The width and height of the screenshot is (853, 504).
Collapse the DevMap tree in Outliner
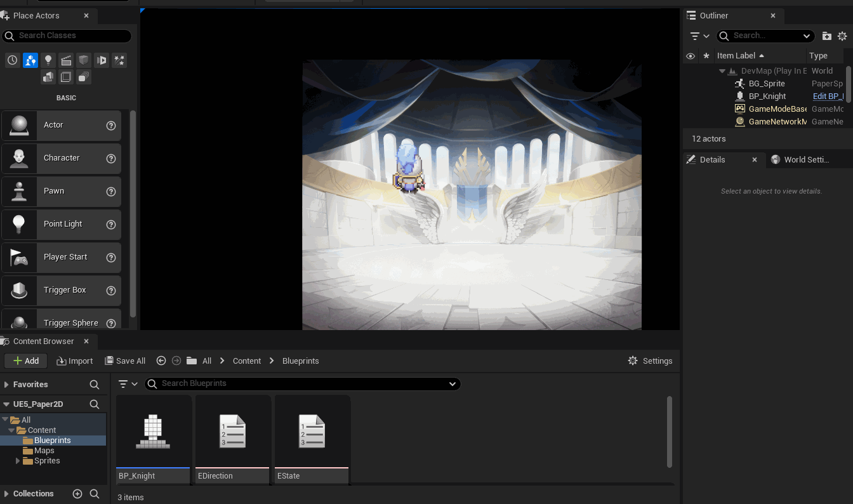(722, 71)
